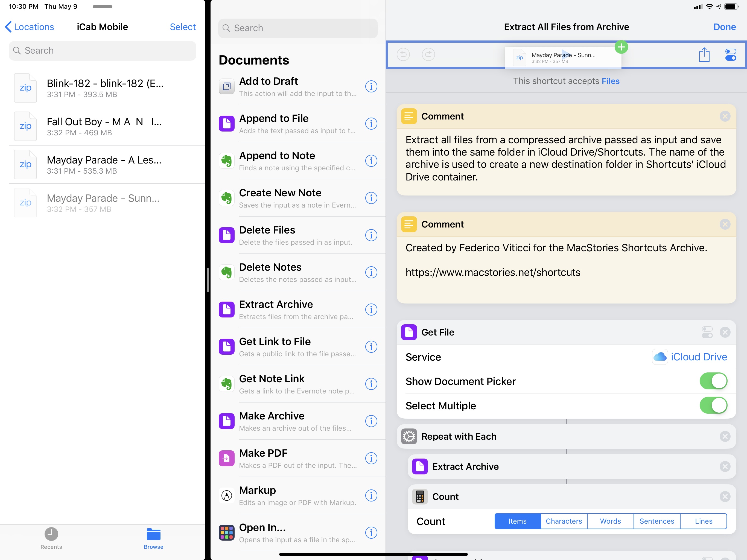Image resolution: width=747 pixels, height=560 pixels.
Task: Tap the multitasking grabber at top of Files
Action: click(x=102, y=6)
